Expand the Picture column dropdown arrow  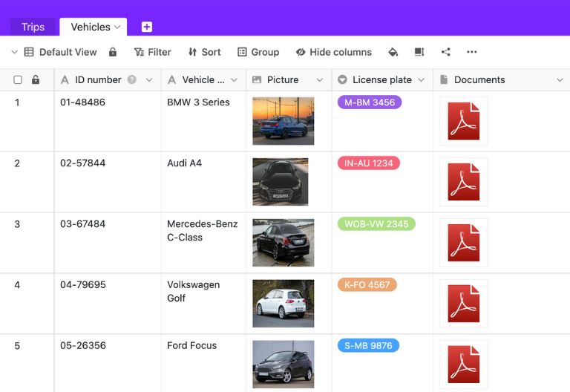pos(320,79)
